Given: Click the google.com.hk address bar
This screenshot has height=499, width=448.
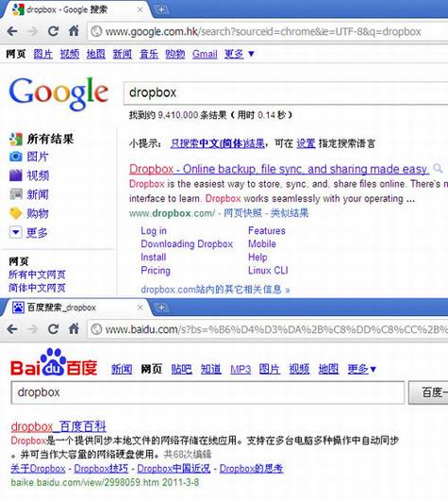Looking at the screenshot, I should point(267,31).
